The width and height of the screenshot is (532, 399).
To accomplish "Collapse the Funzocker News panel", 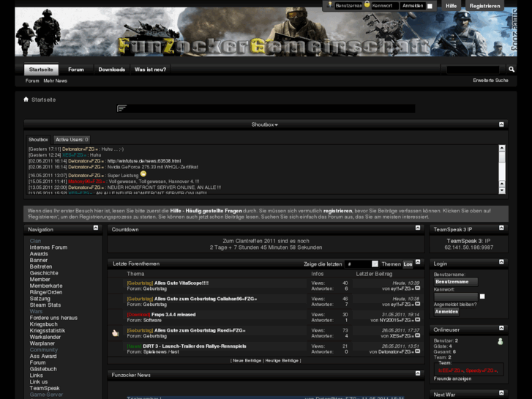I will pos(418,373).
